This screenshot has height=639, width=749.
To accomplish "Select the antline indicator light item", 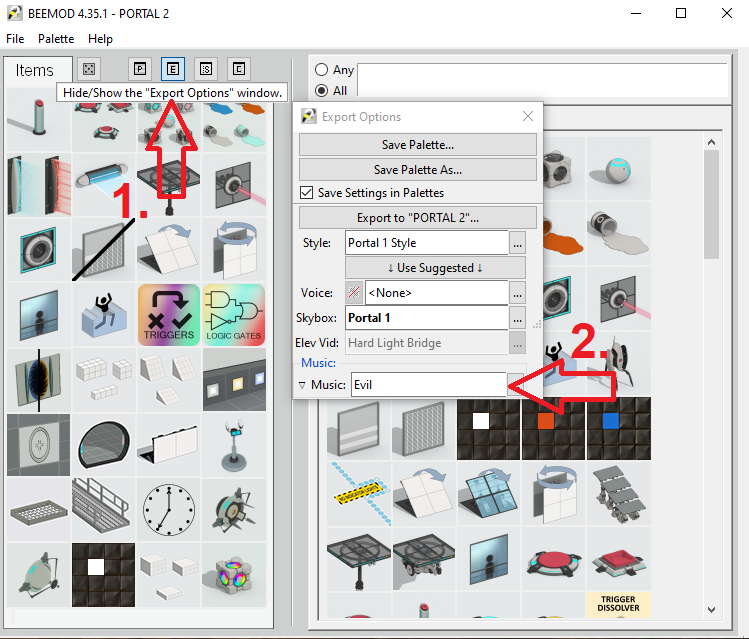I will [x=359, y=494].
